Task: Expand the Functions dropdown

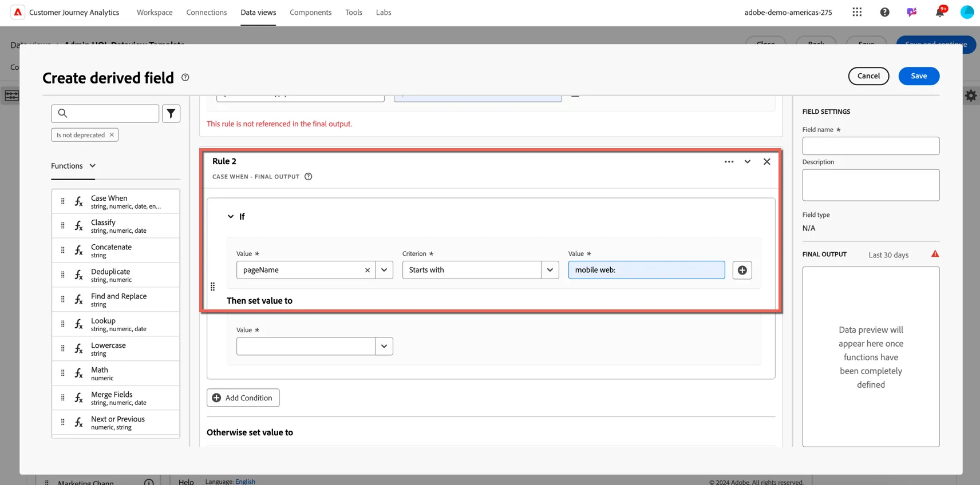Action: pos(73,166)
